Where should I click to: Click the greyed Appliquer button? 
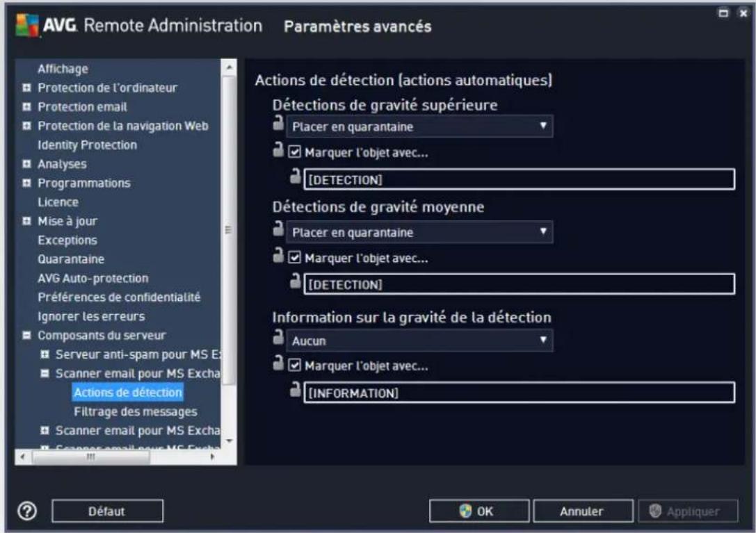point(688,511)
